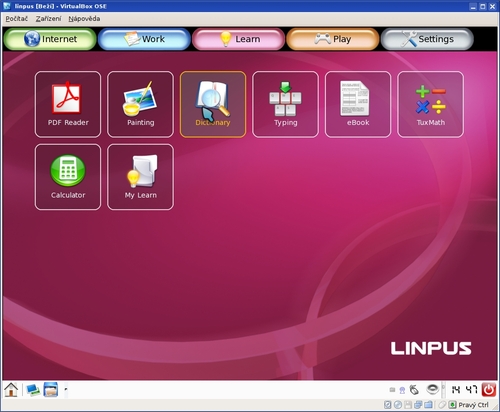Open the Nápověda menu
500x412 pixels.
point(84,19)
